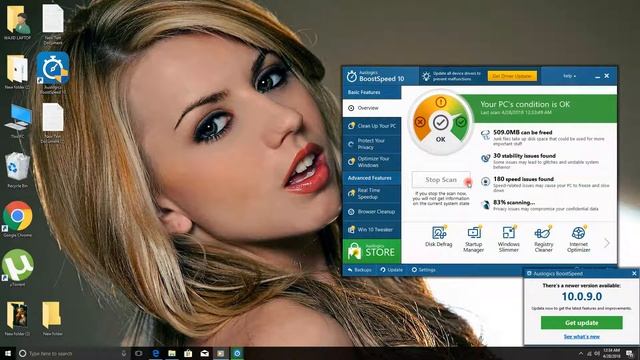Select the Recycle Bin desktop icon
This screenshot has width=640, height=360.
coord(17,169)
